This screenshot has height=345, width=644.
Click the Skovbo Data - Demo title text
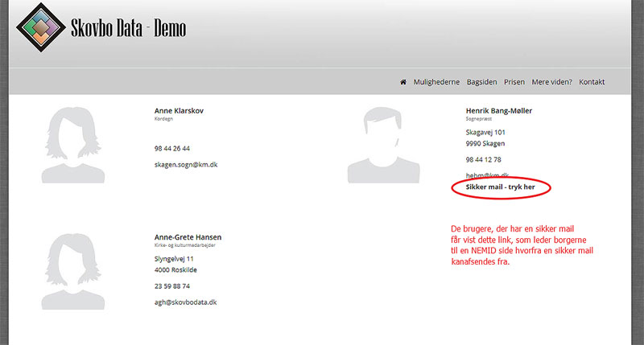(x=128, y=28)
